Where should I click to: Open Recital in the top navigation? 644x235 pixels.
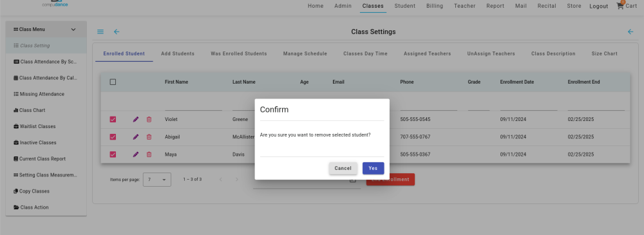547,6
